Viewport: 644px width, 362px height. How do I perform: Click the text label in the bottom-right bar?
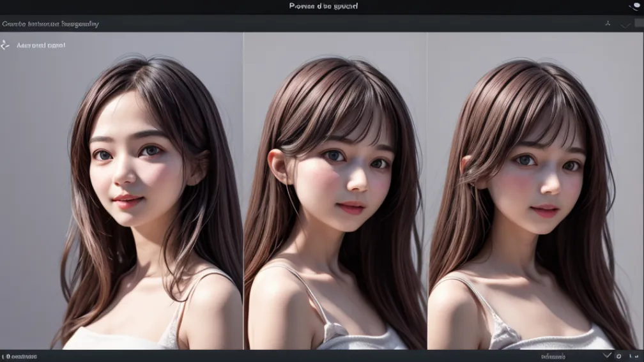tap(553, 357)
